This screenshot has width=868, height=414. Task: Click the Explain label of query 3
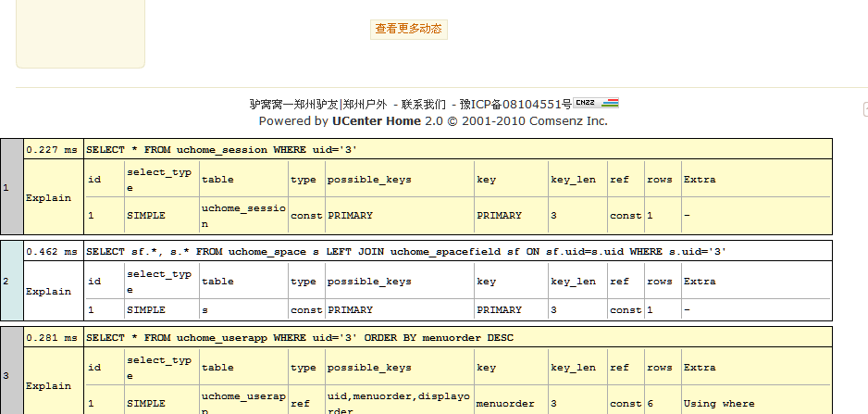coord(48,385)
